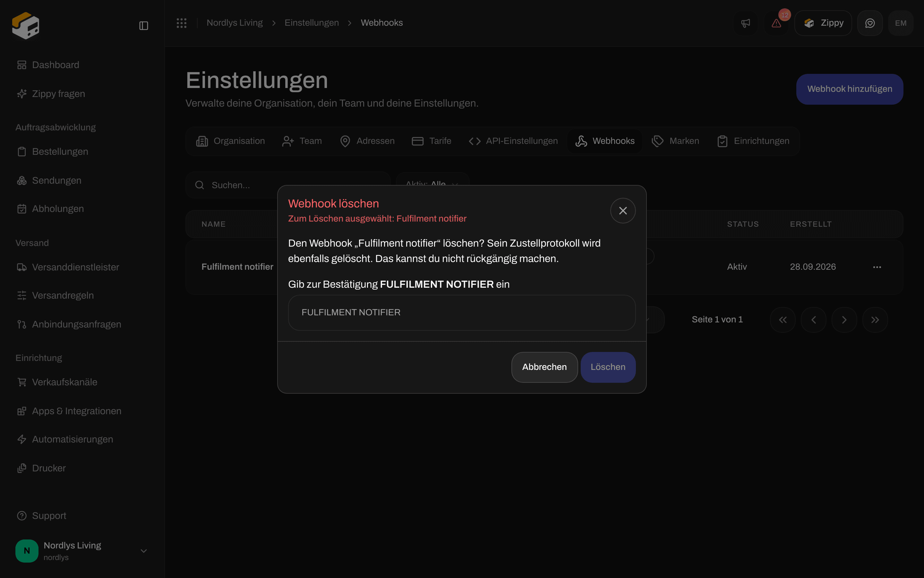Jump to the last page

(x=875, y=320)
